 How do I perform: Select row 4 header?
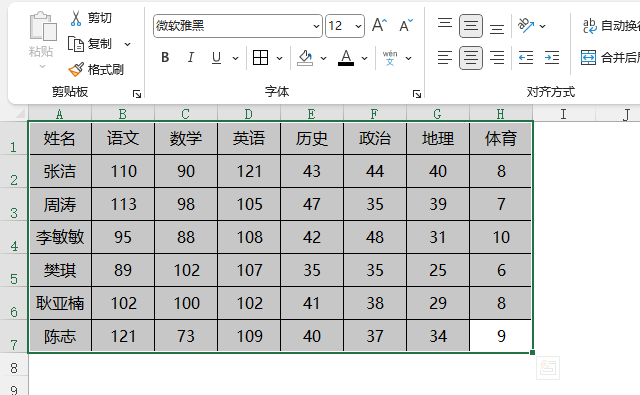coord(13,237)
